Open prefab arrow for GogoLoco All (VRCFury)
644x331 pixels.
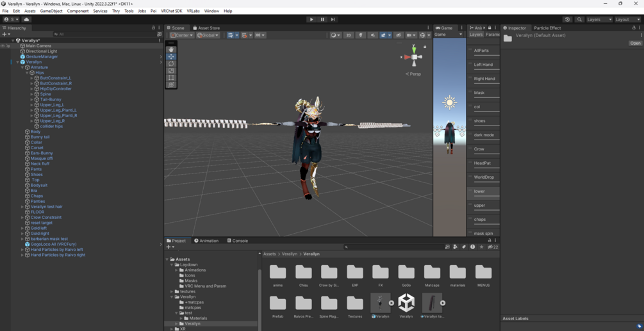pos(161,244)
